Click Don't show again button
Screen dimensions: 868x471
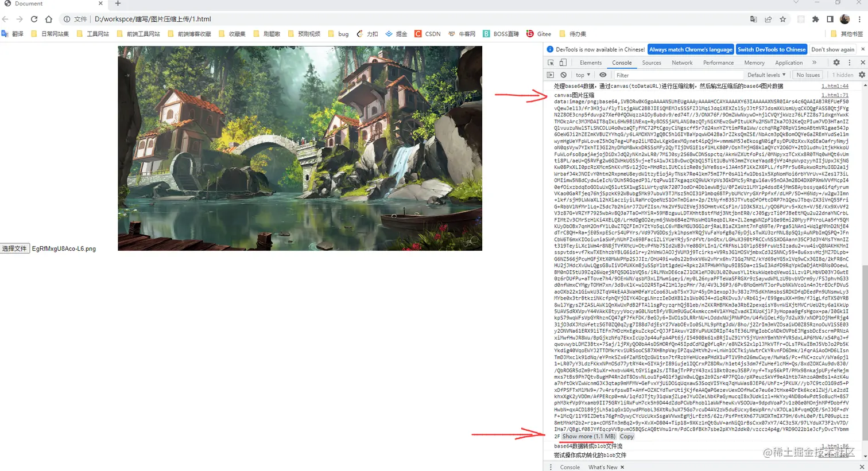(832, 49)
